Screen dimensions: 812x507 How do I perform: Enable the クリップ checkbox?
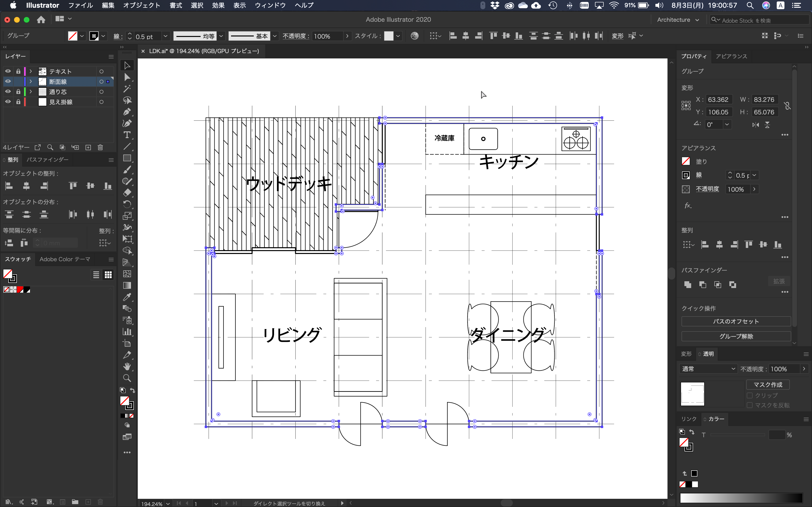pos(750,395)
